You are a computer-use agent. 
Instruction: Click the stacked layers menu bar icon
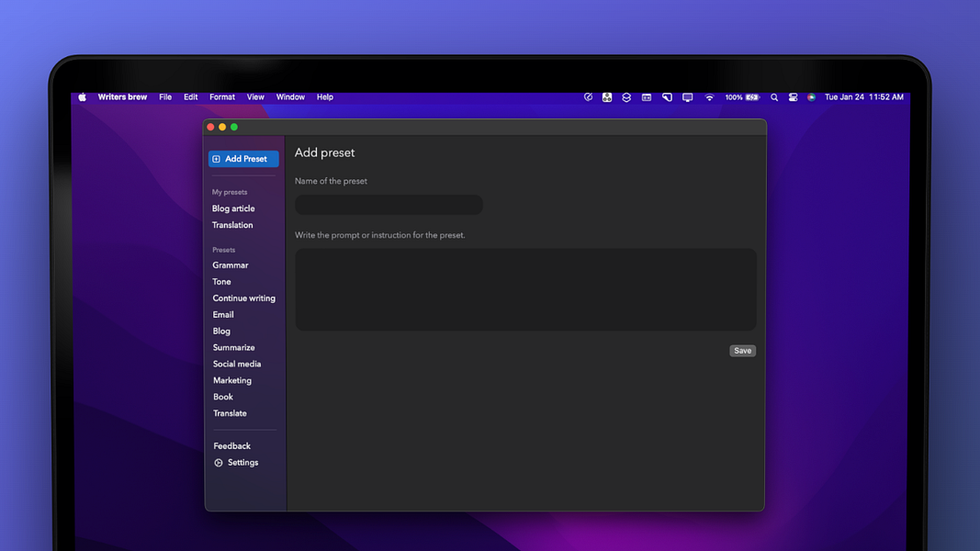coord(626,96)
